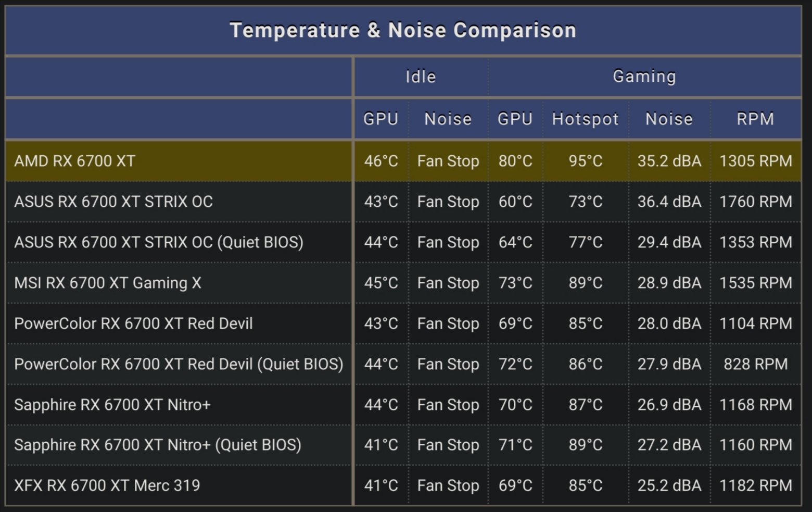812x512 pixels.
Task: Click the XFX RX 6700 XT Merc 319 label
Action: 107,485
